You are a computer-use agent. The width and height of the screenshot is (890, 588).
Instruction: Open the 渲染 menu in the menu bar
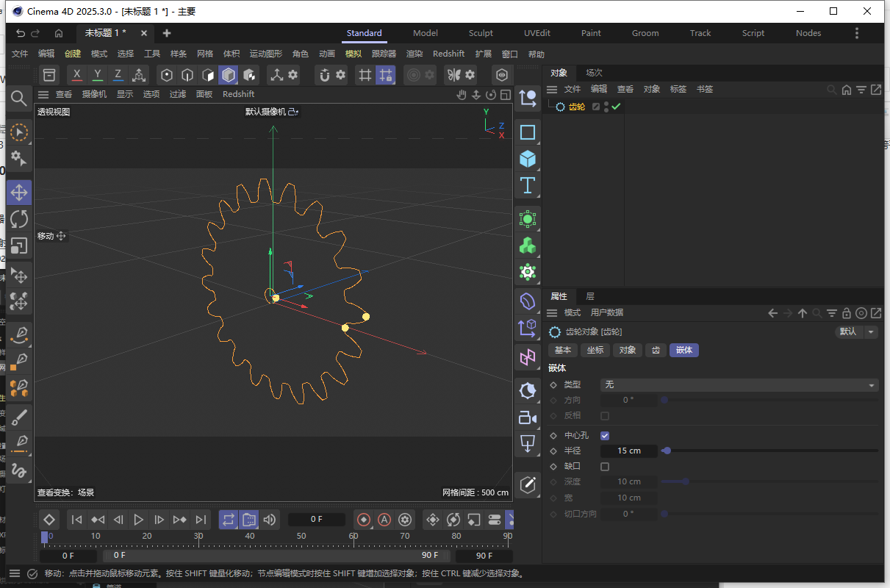[x=414, y=53]
